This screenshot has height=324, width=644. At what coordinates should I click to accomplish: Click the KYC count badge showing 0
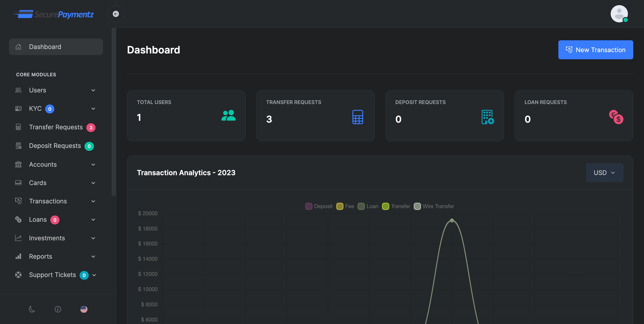point(50,109)
